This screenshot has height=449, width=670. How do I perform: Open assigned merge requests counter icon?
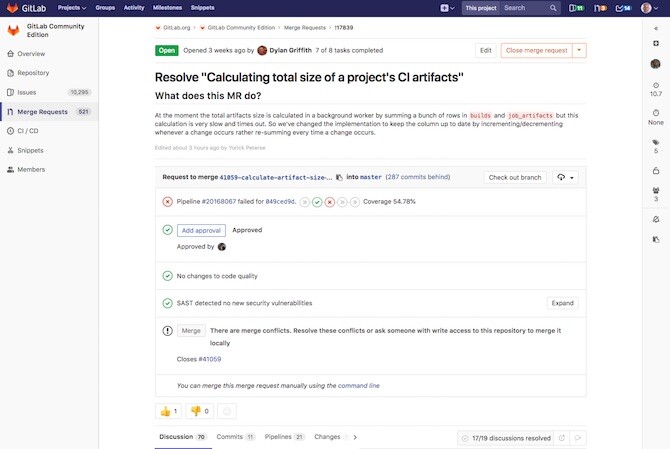(x=600, y=8)
